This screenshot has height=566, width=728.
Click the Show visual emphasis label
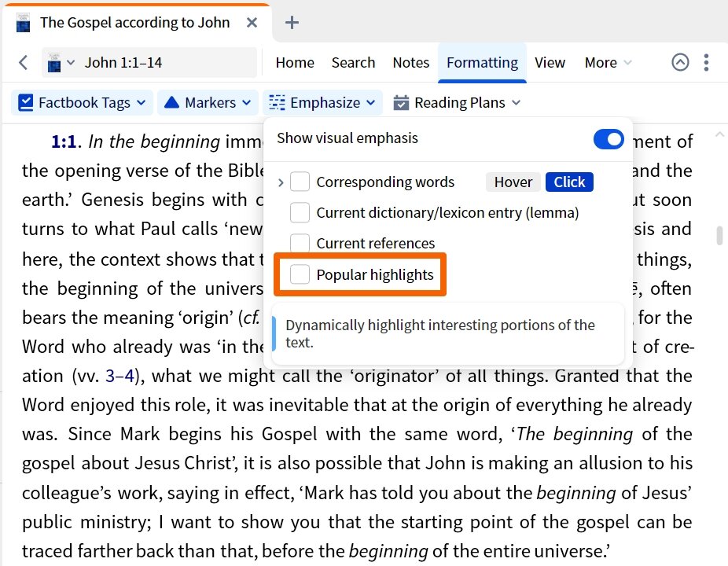(x=347, y=138)
